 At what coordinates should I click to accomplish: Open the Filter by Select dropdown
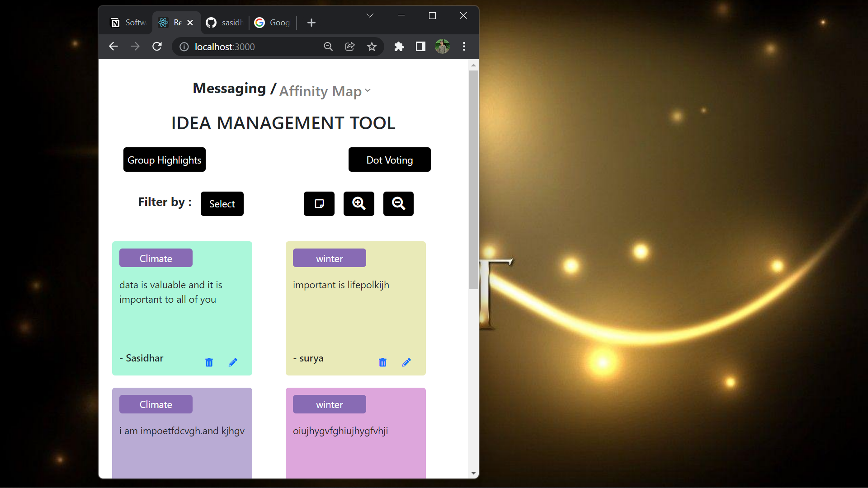[222, 204]
